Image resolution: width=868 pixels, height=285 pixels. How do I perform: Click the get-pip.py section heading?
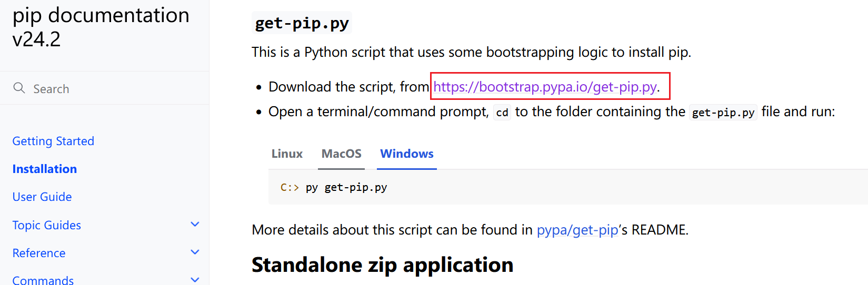pos(302,23)
